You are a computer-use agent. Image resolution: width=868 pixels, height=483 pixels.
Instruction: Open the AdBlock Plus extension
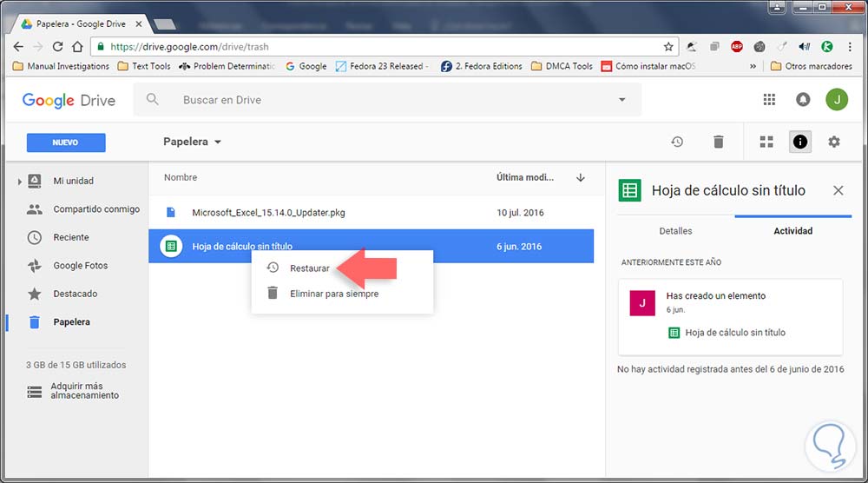click(736, 47)
